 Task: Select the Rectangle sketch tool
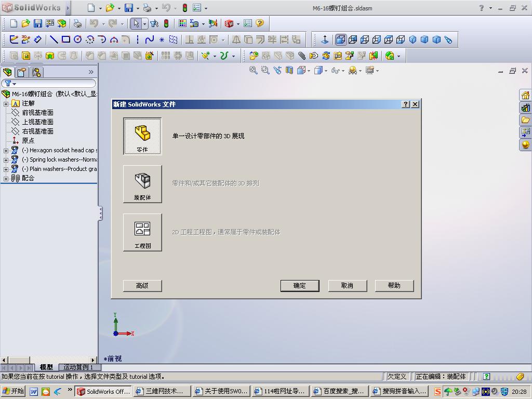click(66, 39)
